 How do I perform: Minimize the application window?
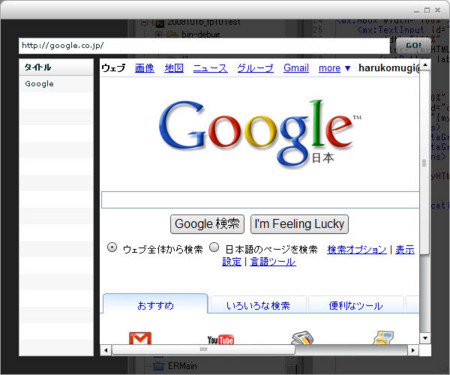click(x=416, y=11)
